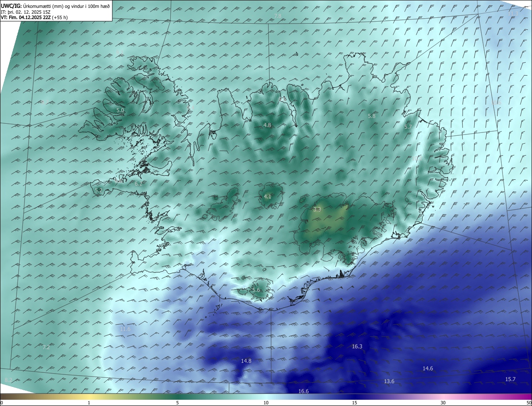Click the 11.6 value southwest of Iceland
The image size is (532, 406).
click(125, 329)
